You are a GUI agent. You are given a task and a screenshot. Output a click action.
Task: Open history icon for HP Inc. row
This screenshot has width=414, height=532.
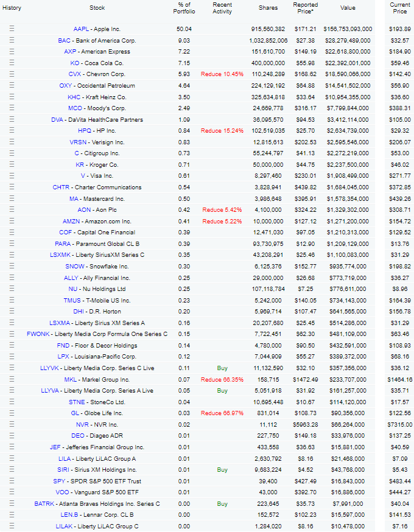click(12, 131)
